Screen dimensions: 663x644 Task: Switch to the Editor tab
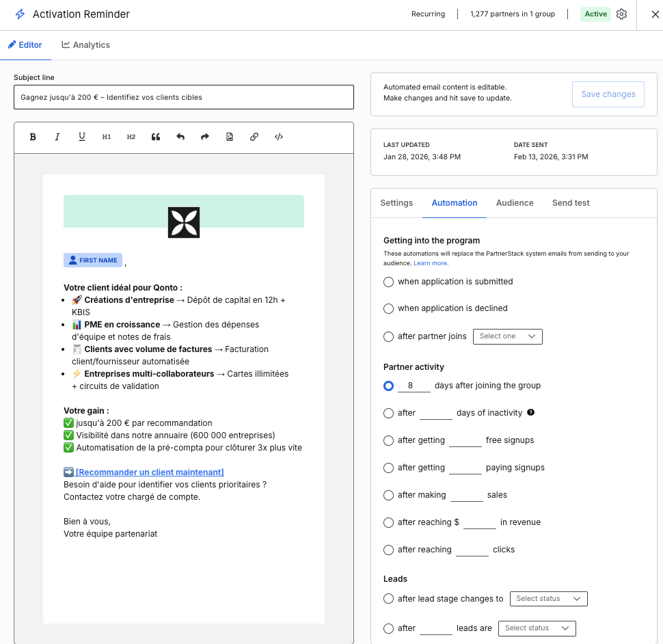click(25, 45)
